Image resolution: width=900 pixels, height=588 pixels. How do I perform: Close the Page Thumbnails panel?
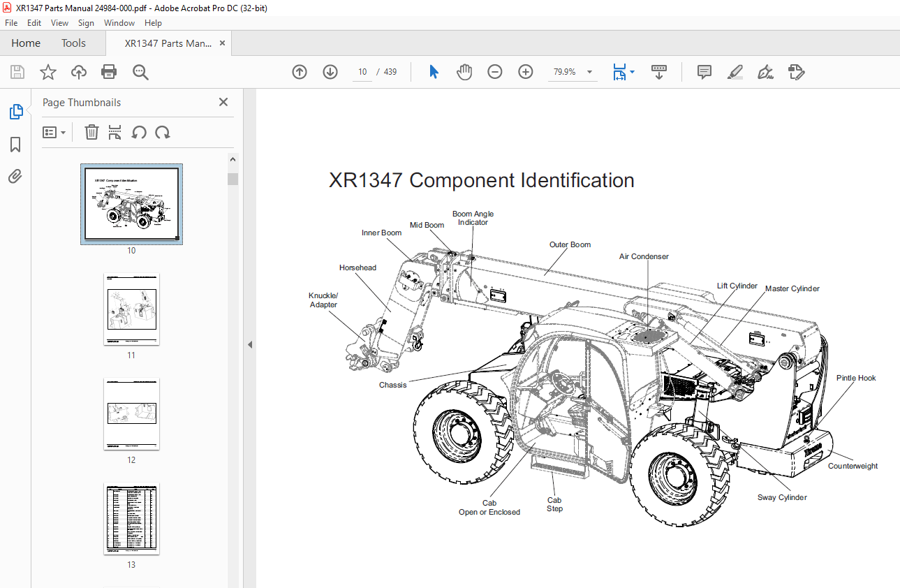click(x=223, y=102)
